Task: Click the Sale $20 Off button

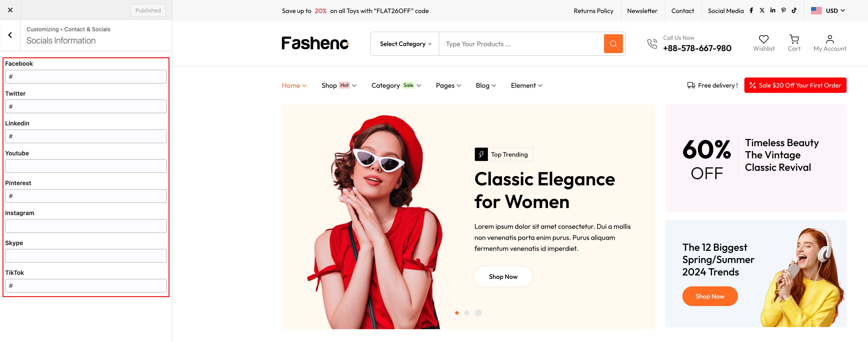Action: (795, 85)
